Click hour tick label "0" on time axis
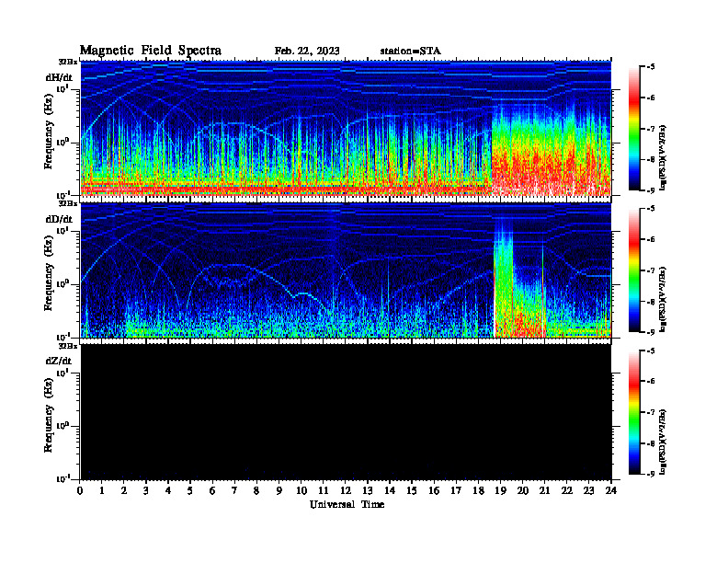The width and height of the screenshot is (728, 563). (80, 490)
